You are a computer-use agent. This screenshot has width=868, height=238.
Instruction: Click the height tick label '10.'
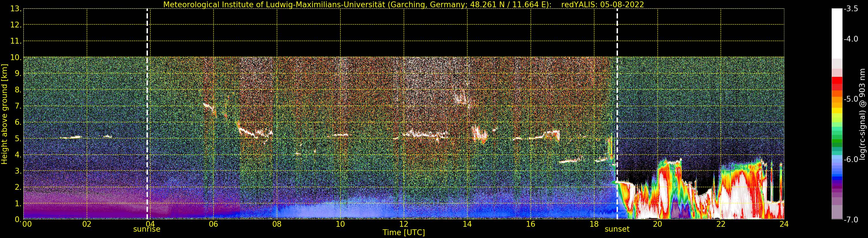click(x=16, y=57)
